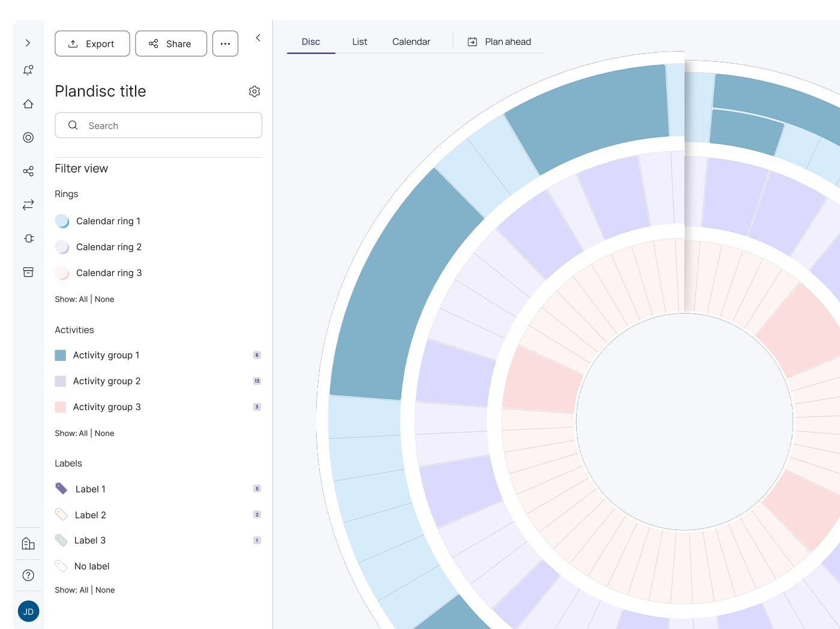This screenshot has height=629, width=840.
Task: Click the Search input field
Action: point(158,125)
